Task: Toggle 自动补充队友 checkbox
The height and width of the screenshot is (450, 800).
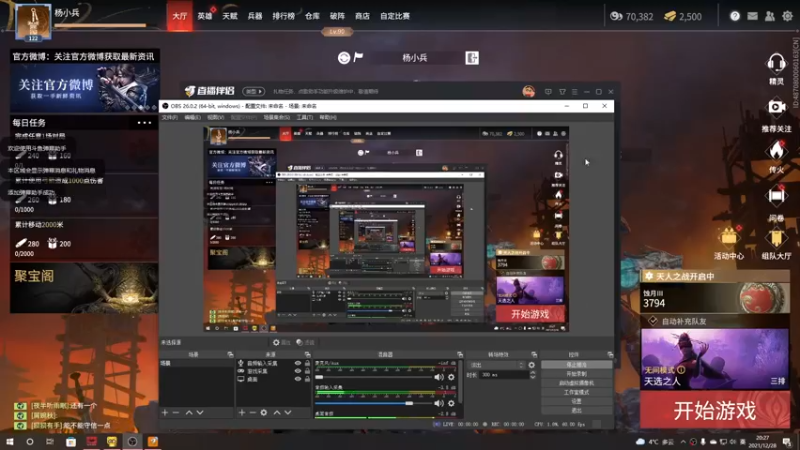Action: pyautogui.click(x=653, y=321)
